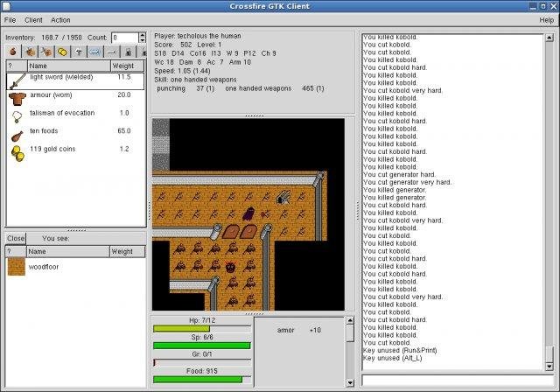This screenshot has height=392, width=560.
Task: Switch to applied items inventory tab
Action: pos(30,52)
